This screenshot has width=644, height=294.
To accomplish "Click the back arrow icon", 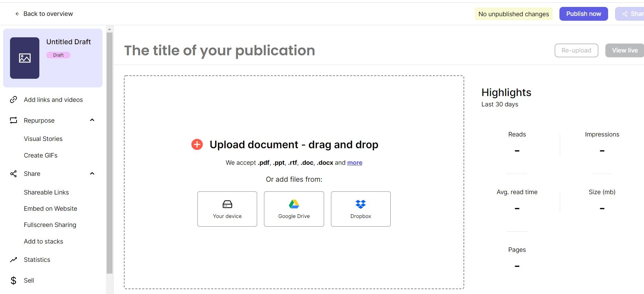I will (x=17, y=14).
